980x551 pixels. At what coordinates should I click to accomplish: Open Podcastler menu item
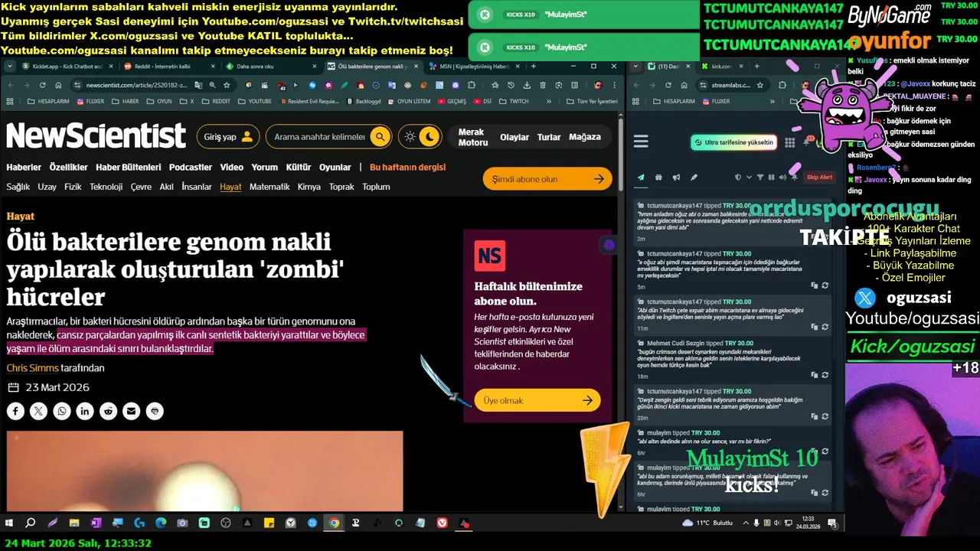click(x=191, y=167)
